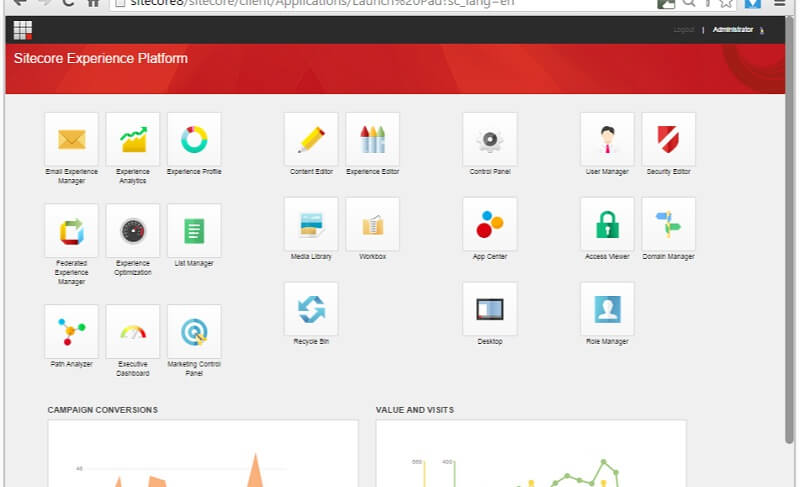
Task: Open the Executive Dashboard
Action: tap(133, 332)
